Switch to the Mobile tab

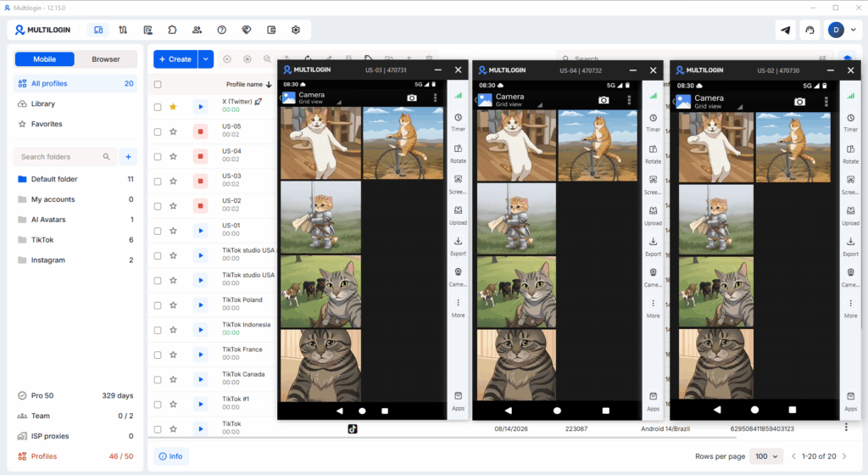45,59
